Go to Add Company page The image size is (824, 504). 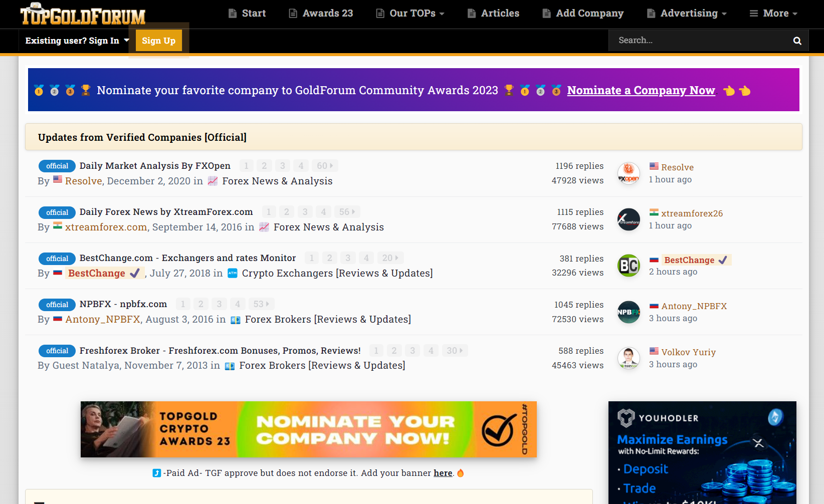583,14
